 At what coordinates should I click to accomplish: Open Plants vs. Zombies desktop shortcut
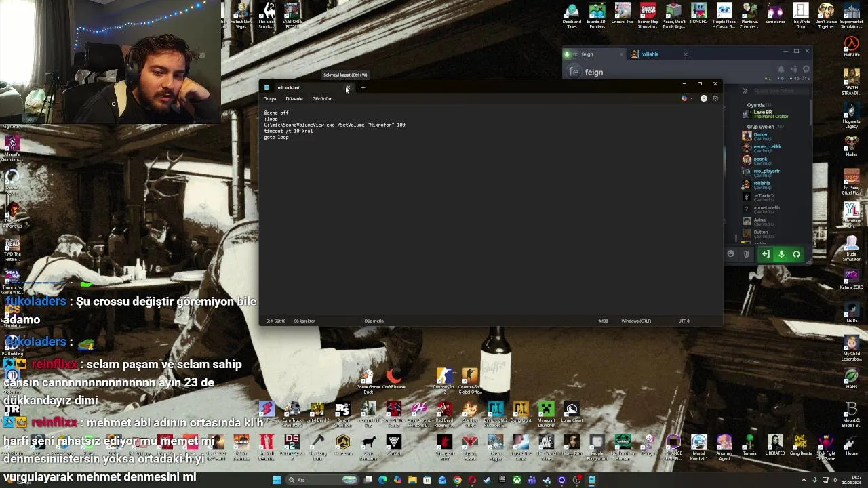(x=749, y=16)
